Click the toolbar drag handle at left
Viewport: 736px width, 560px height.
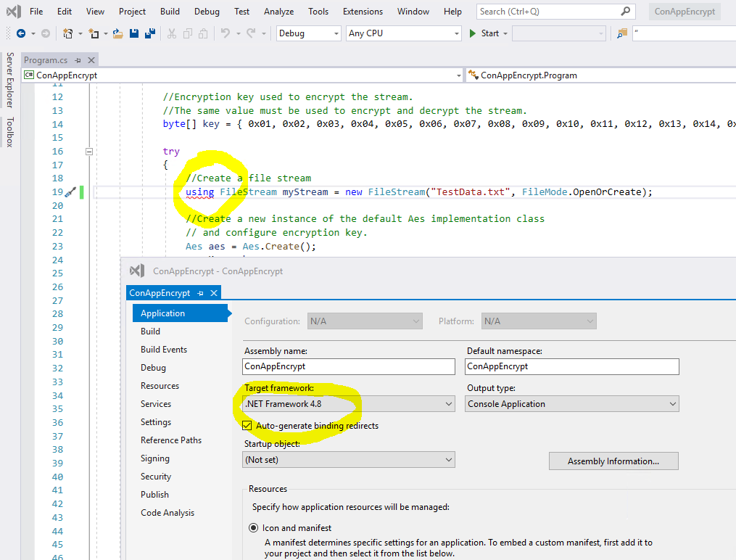(x=8, y=33)
